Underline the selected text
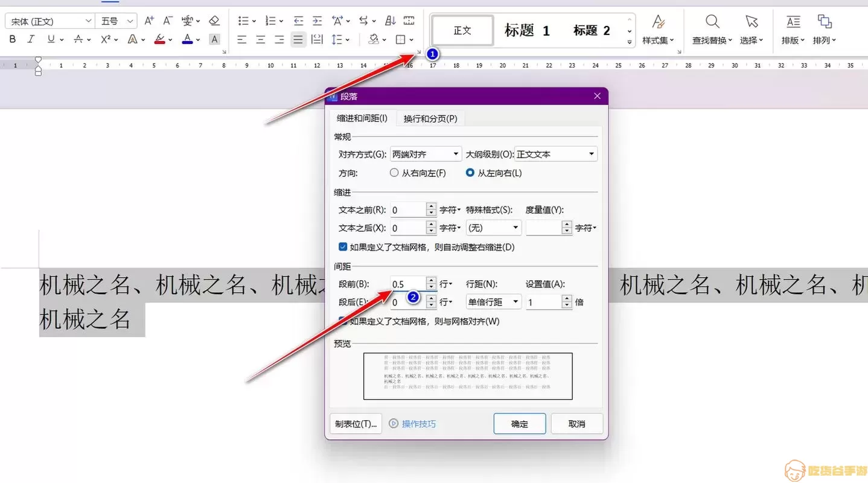 (51, 40)
